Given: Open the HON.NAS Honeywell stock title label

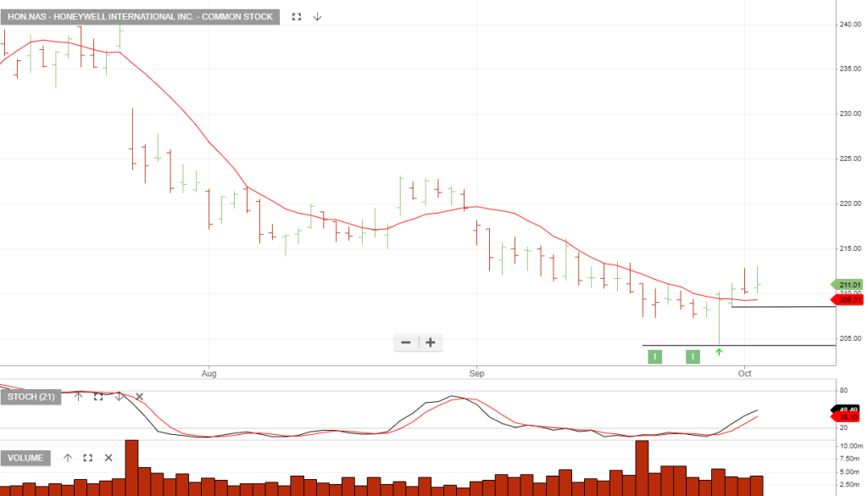Looking at the screenshot, I should point(140,17).
